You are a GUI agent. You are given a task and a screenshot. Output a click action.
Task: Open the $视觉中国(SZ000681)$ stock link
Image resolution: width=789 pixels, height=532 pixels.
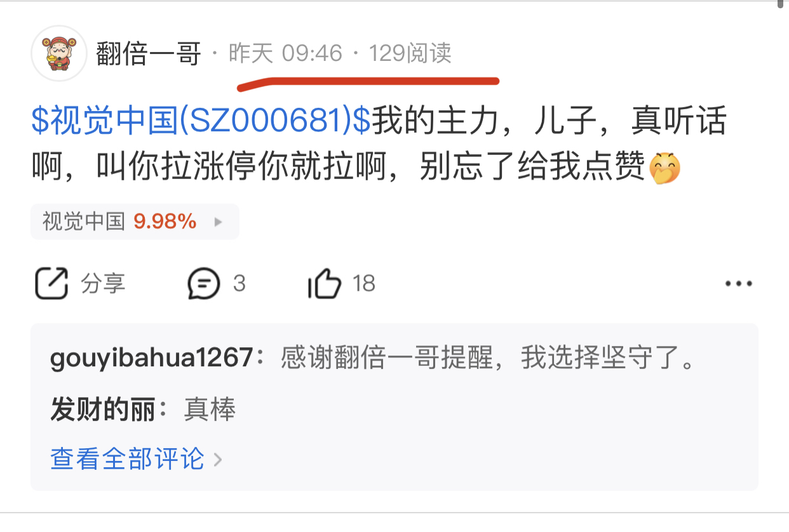[x=201, y=123]
